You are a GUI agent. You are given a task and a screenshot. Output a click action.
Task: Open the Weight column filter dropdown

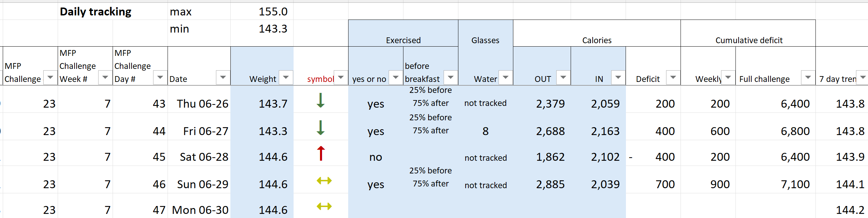(286, 77)
